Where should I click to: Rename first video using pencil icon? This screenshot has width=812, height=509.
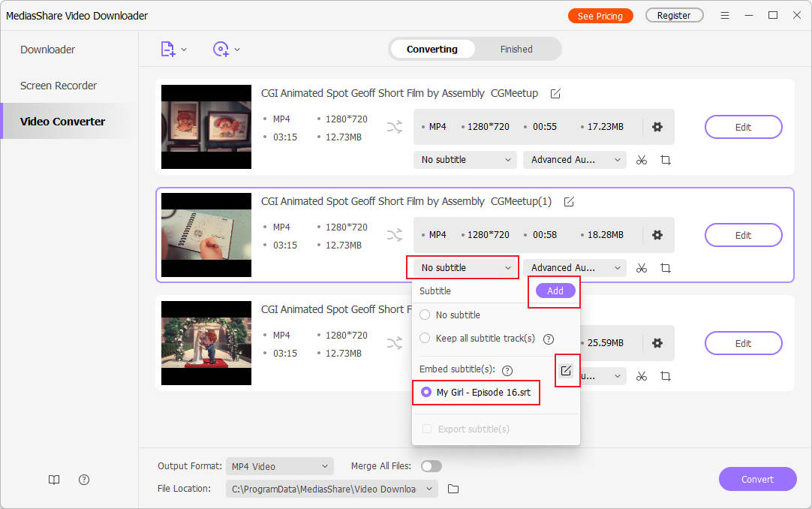coord(555,94)
